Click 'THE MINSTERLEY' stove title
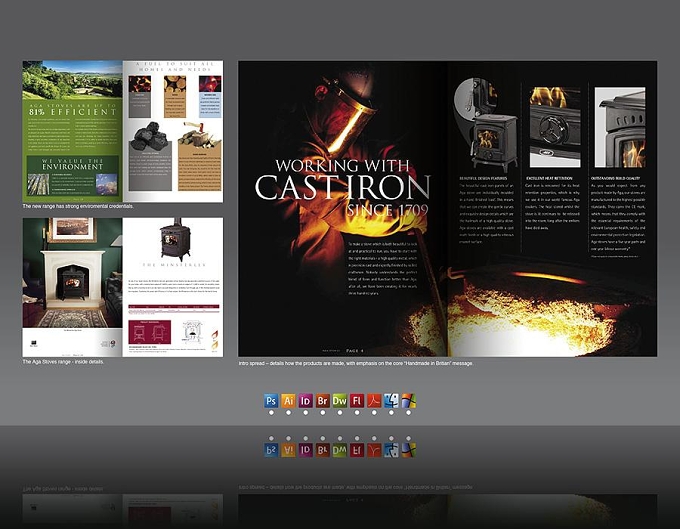The image size is (680, 529). pos(174,265)
